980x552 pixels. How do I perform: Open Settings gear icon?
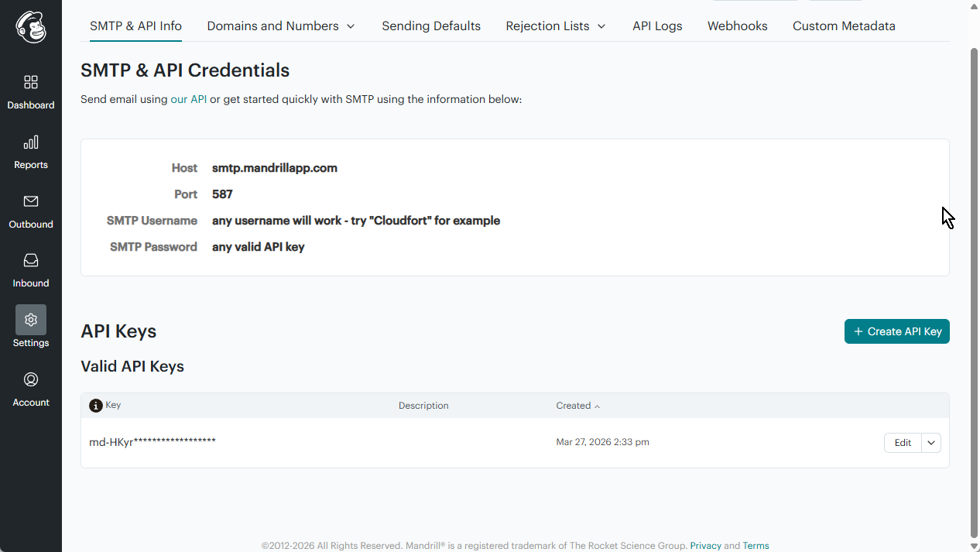pos(31,320)
